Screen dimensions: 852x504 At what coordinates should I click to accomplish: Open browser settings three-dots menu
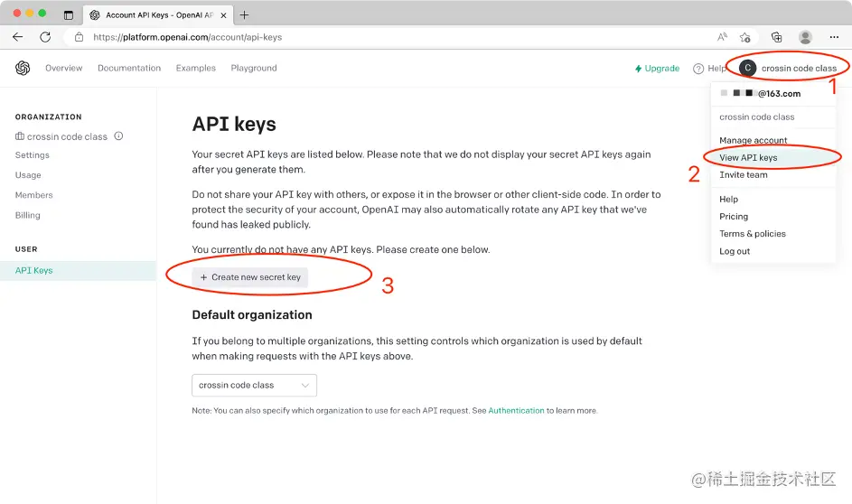[x=834, y=37]
